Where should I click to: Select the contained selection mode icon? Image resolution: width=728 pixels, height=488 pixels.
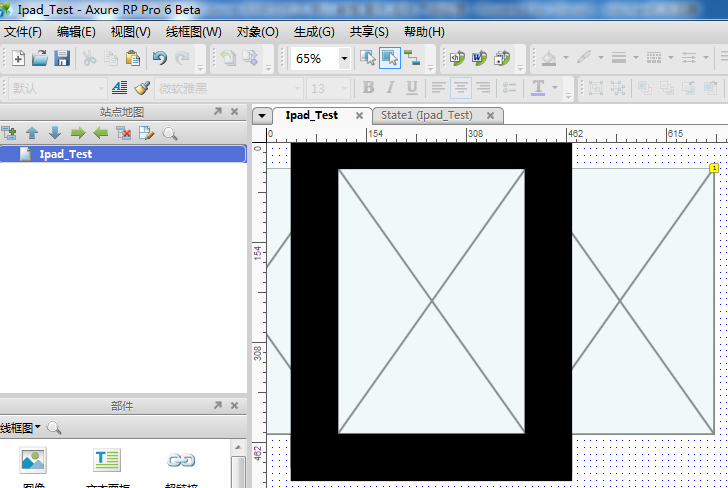coord(390,58)
